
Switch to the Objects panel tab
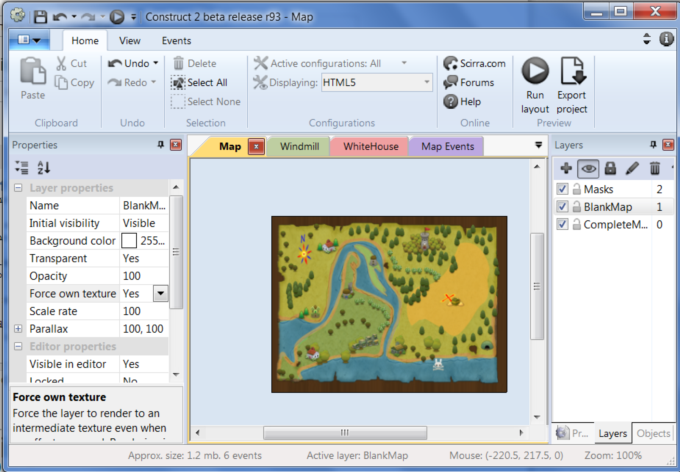point(654,433)
